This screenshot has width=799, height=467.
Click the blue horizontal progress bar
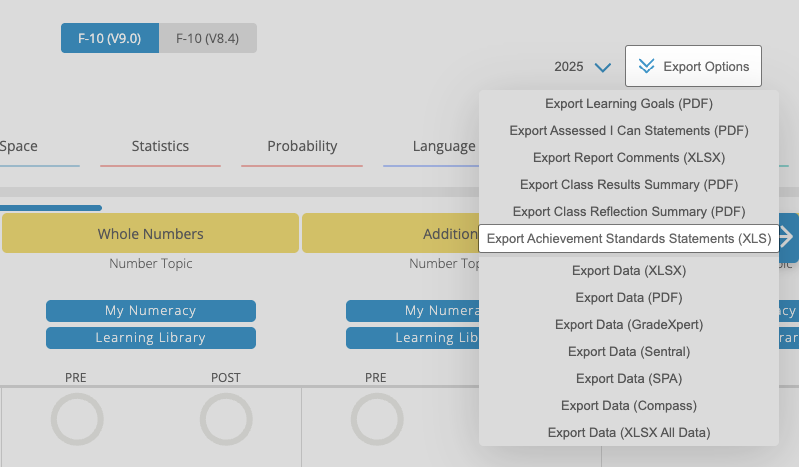[50, 208]
